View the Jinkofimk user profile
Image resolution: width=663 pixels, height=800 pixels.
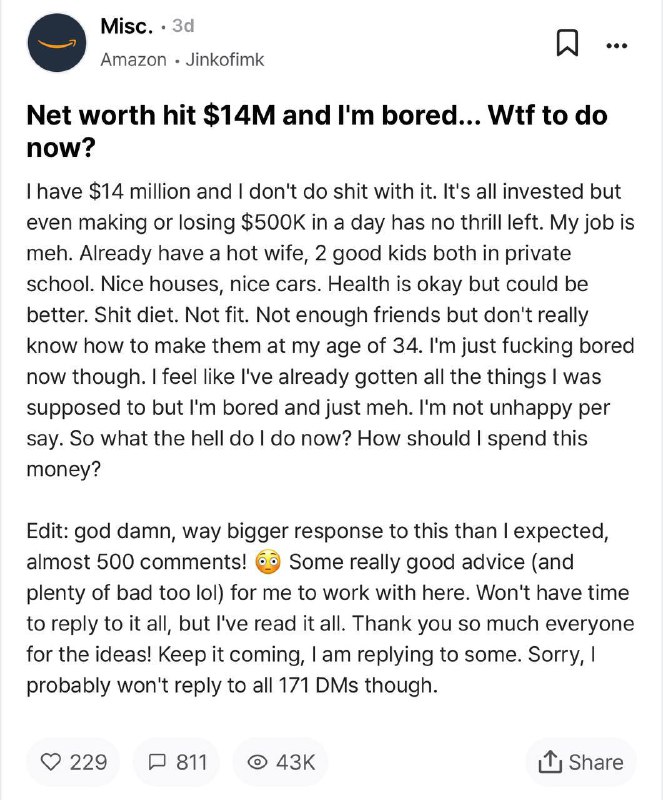click(x=225, y=60)
